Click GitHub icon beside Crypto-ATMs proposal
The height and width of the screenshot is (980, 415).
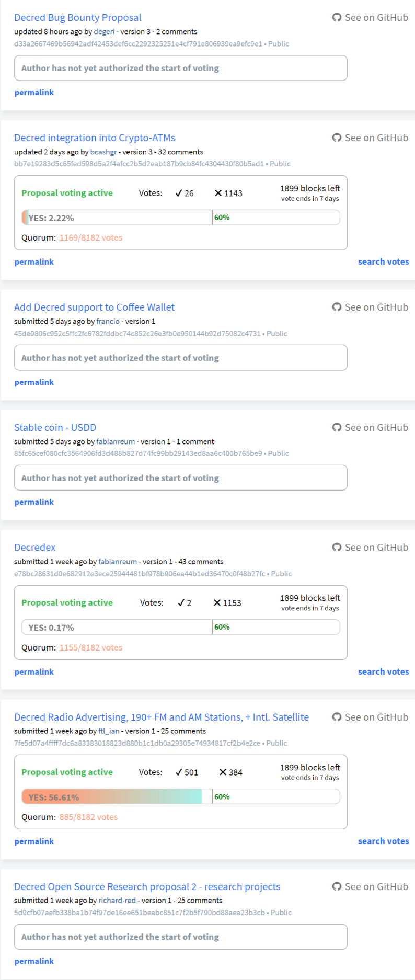(x=337, y=138)
